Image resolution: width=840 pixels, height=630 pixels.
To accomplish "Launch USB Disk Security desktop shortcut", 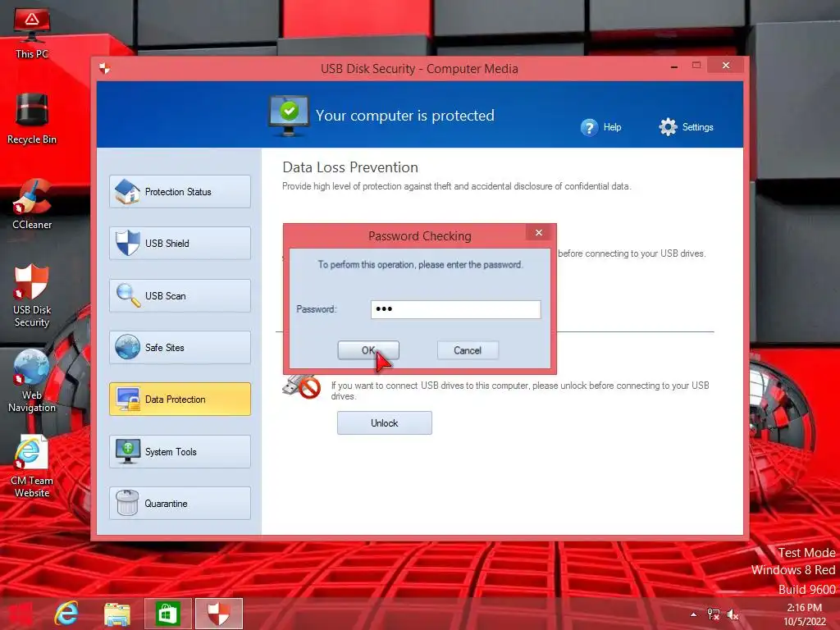I will click(x=32, y=295).
